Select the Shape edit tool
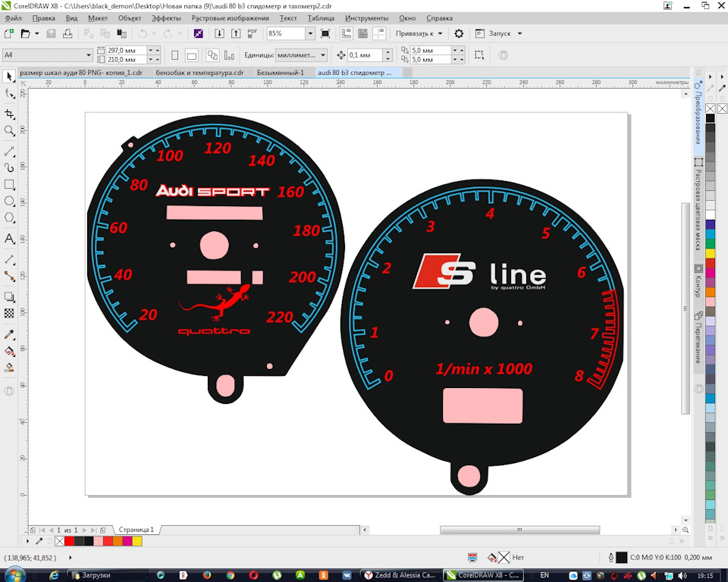Image resolution: width=728 pixels, height=582 pixels. pyautogui.click(x=9, y=94)
